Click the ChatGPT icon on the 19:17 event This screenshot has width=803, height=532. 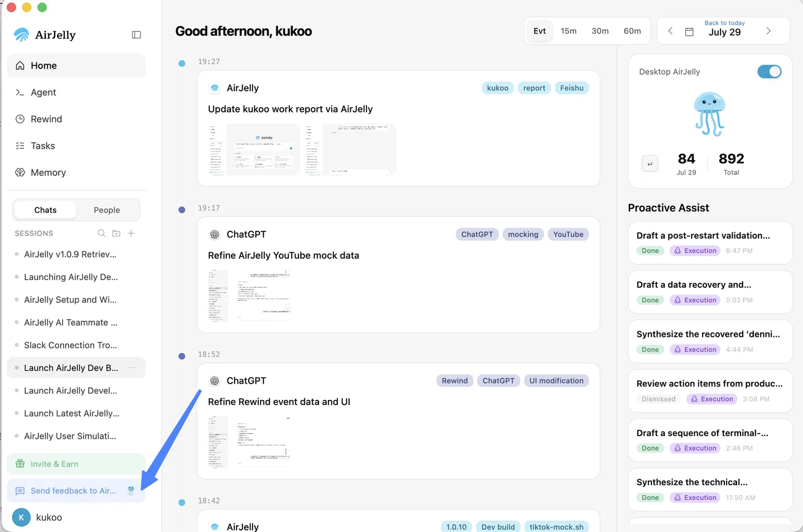(215, 235)
